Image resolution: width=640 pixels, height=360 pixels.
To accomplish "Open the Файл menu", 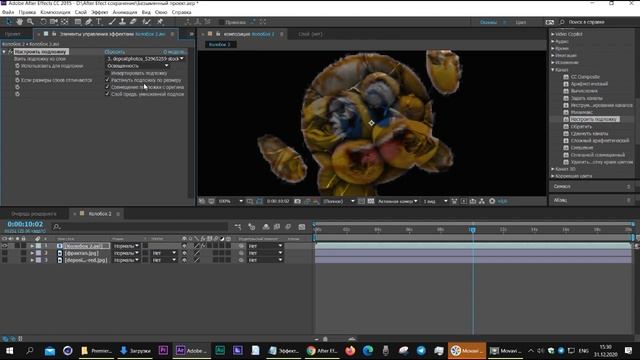I will (8, 12).
